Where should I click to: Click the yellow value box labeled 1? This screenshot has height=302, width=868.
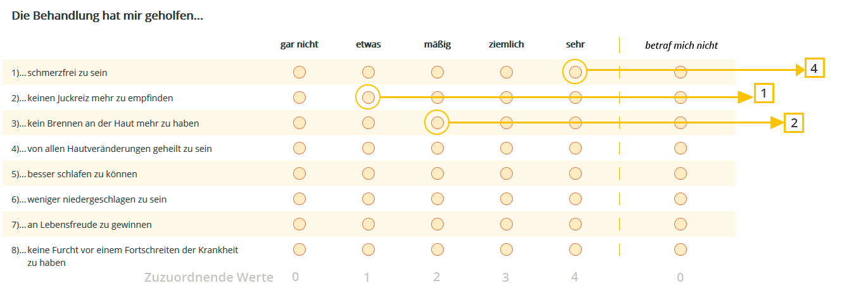pyautogui.click(x=764, y=94)
